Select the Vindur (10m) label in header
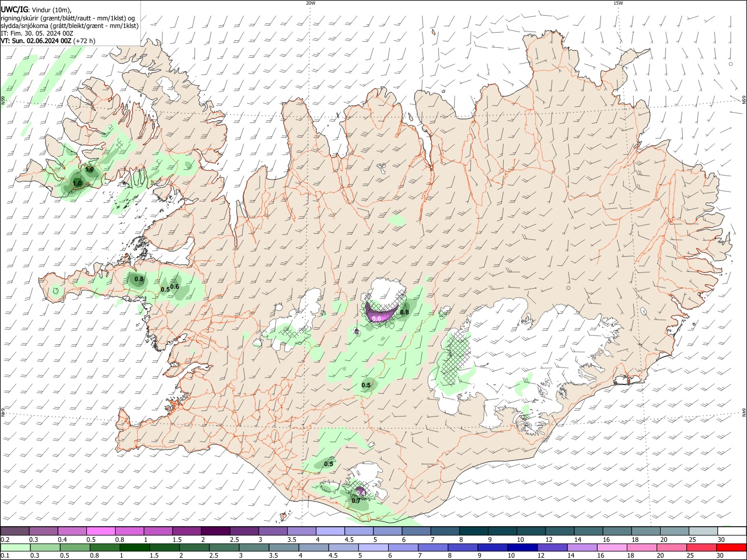This screenshot has height=560, width=747. coord(50,10)
